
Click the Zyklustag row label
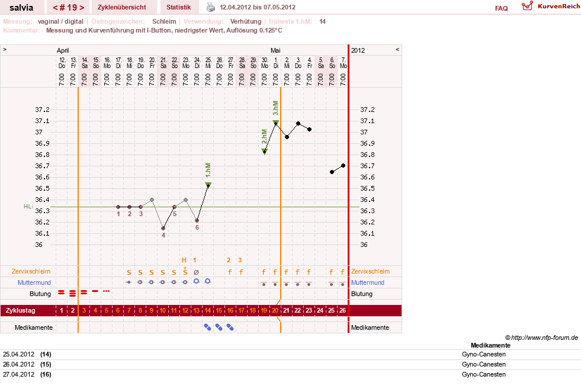(x=20, y=310)
